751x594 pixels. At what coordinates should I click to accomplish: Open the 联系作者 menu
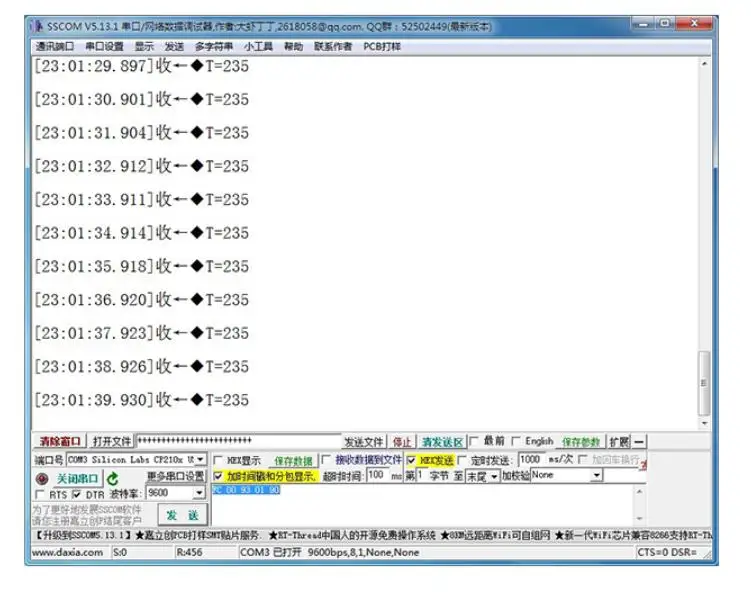[x=333, y=46]
